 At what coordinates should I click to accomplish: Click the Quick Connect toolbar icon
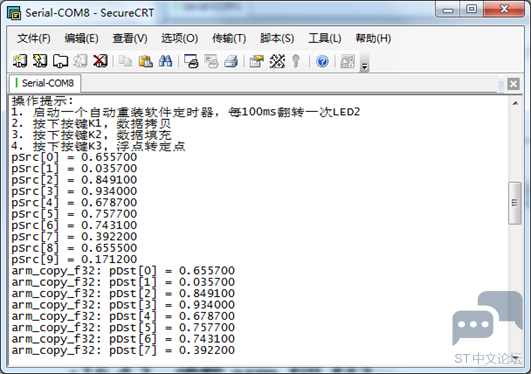click(40, 61)
